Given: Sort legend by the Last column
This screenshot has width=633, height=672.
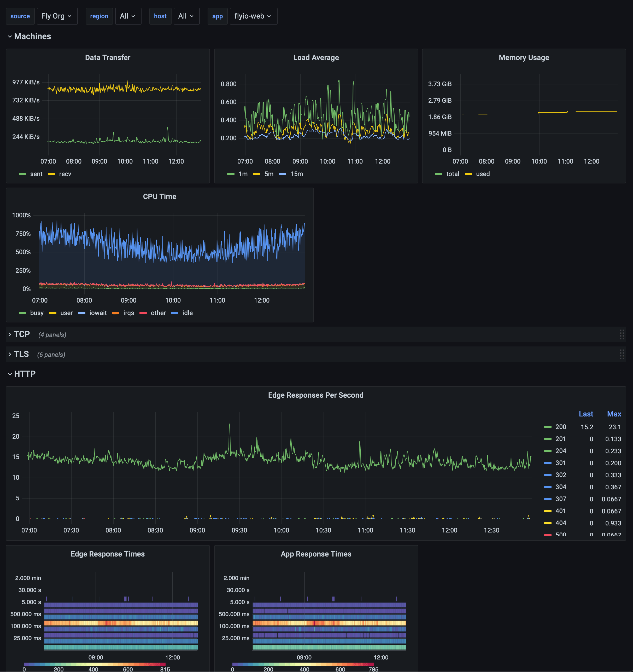Looking at the screenshot, I should click(586, 414).
